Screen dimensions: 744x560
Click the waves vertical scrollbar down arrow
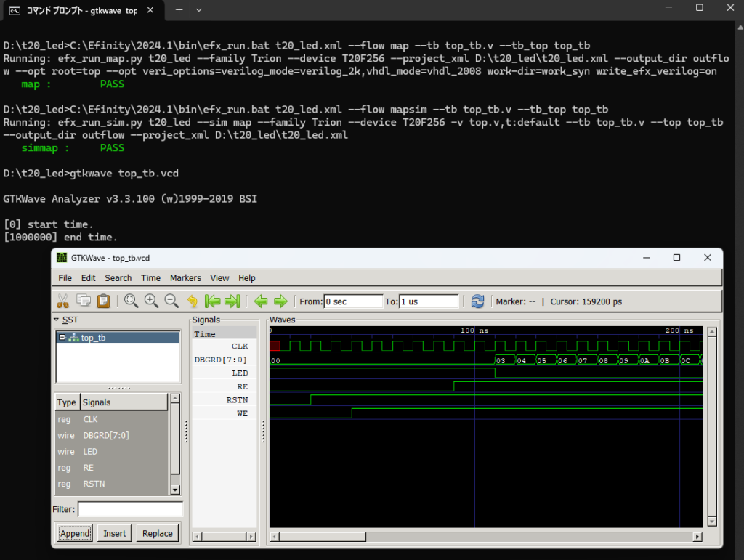(x=711, y=522)
